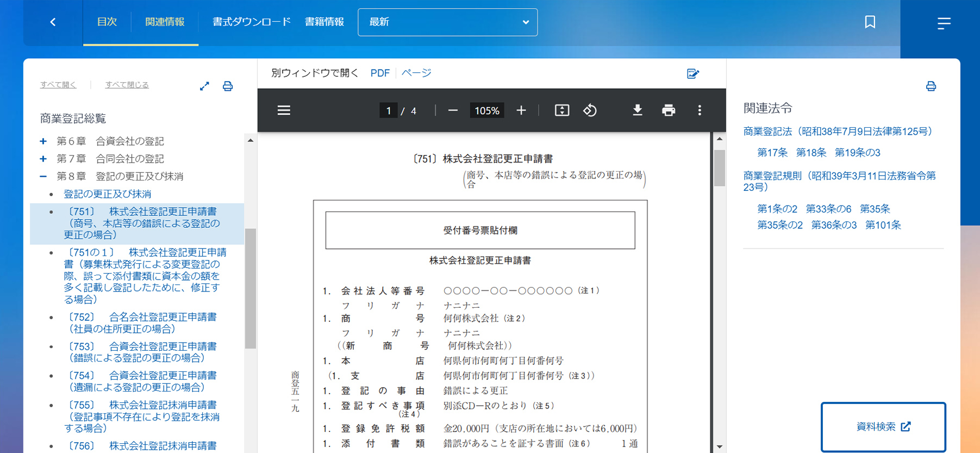Print the related laws panel

pos(931,86)
